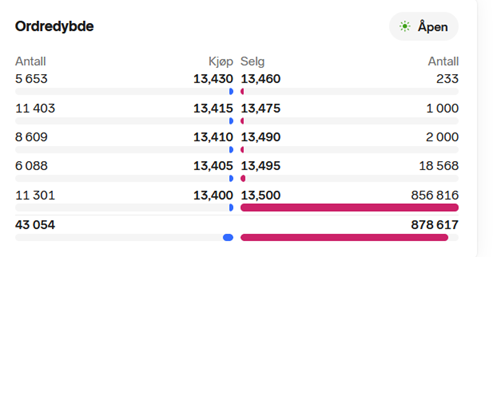The width and height of the screenshot is (493, 402).
Task: Click the Åpen market status badge
Action: click(424, 26)
